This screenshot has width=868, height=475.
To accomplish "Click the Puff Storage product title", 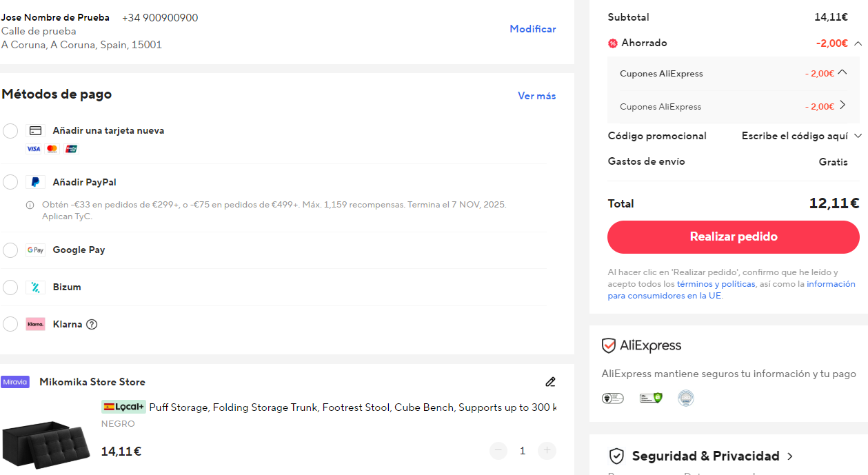I will [352, 407].
